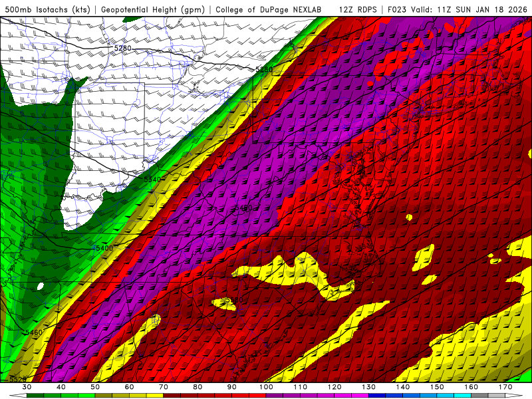Click the color bar value 170
Image resolution: width=532 pixels, height=399 pixels.
pyautogui.click(x=505, y=387)
